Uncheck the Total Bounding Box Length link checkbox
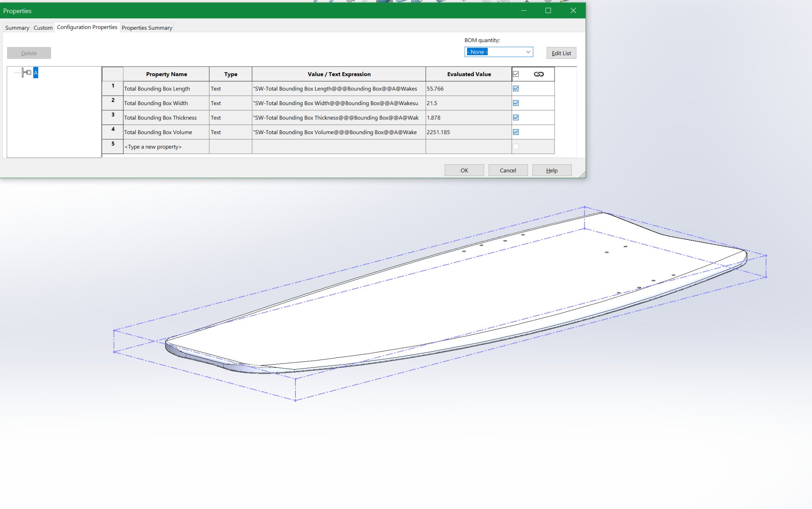Image resolution: width=812 pixels, height=509 pixels. [x=516, y=88]
